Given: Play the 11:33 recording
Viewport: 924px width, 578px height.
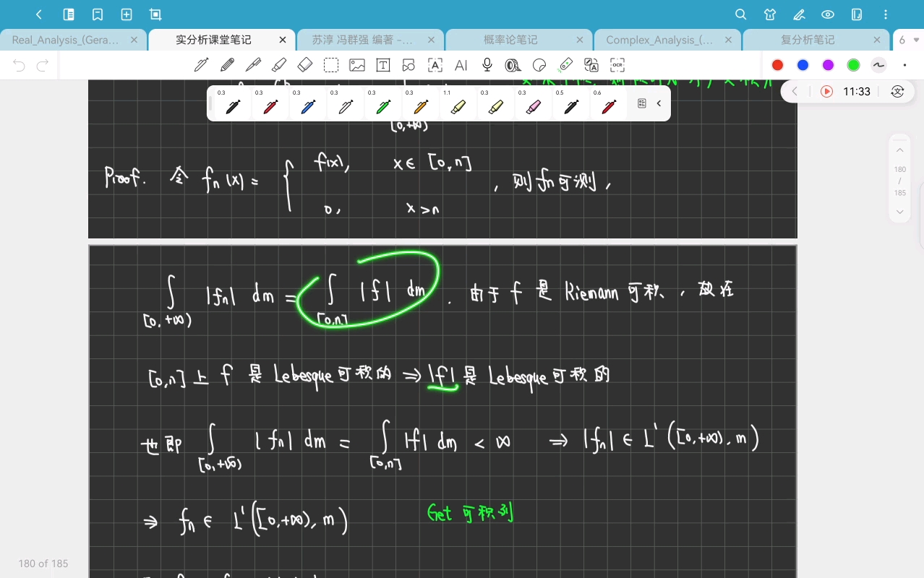Looking at the screenshot, I should point(827,91).
